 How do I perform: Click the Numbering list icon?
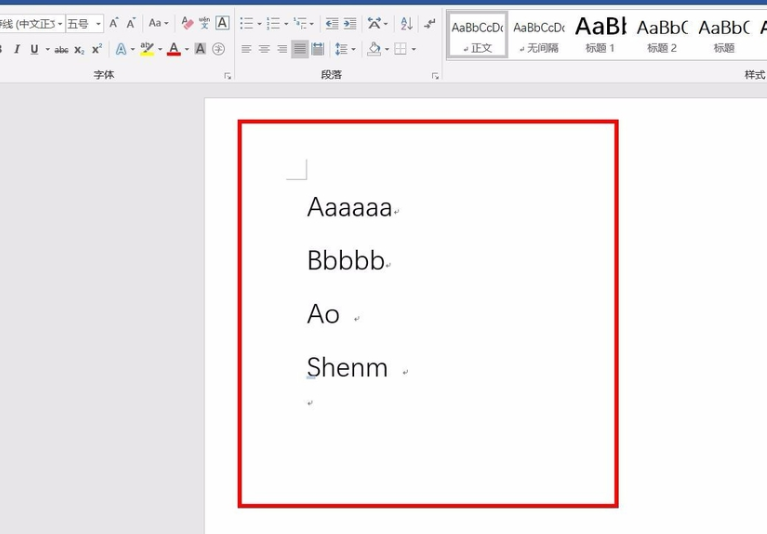pos(273,23)
